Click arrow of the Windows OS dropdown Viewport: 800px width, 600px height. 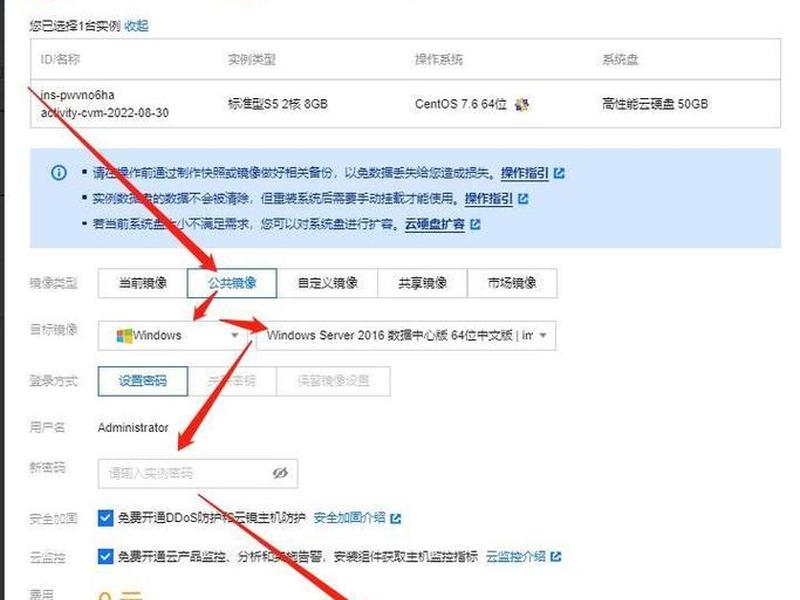[235, 336]
